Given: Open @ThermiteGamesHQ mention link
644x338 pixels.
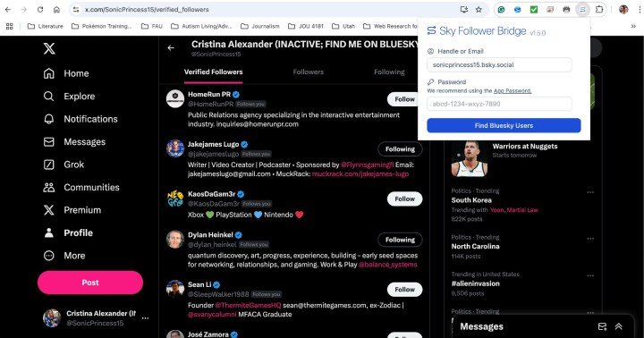Looking at the screenshot, I should 248,305.
